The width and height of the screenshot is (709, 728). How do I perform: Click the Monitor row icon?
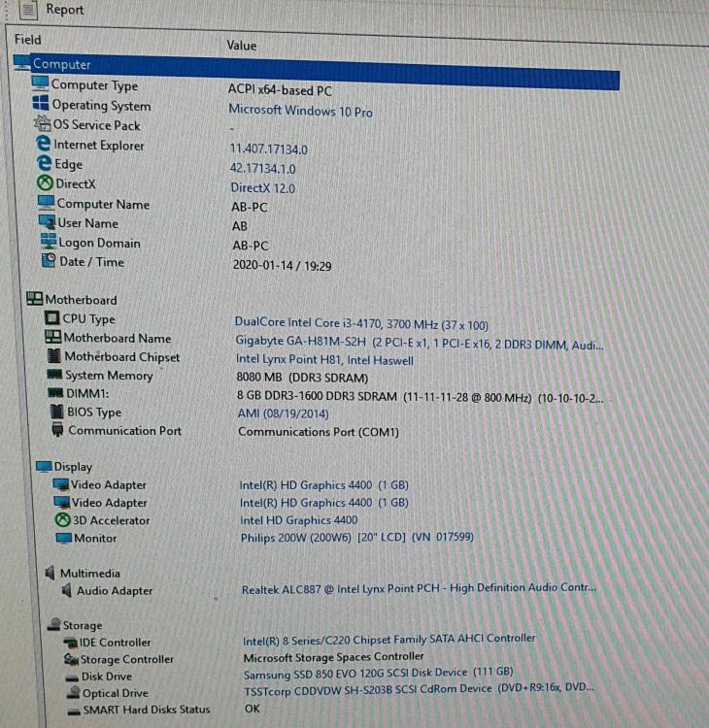pos(64,538)
